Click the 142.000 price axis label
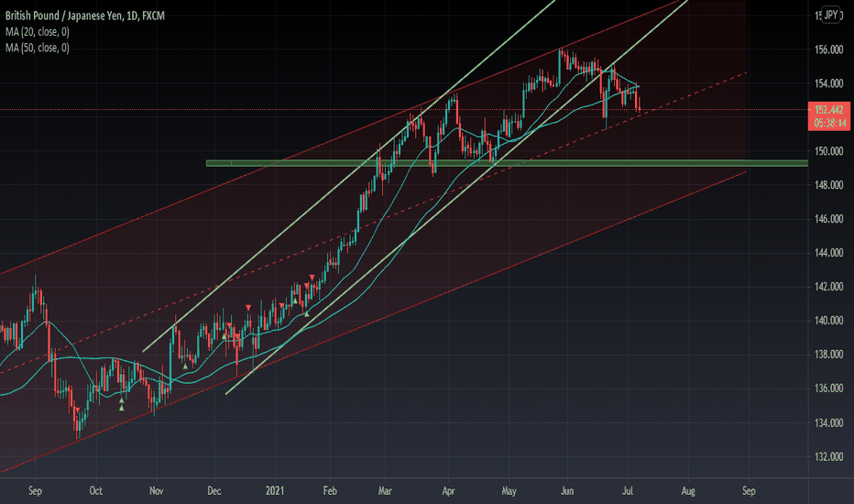The width and height of the screenshot is (854, 504). [x=828, y=287]
